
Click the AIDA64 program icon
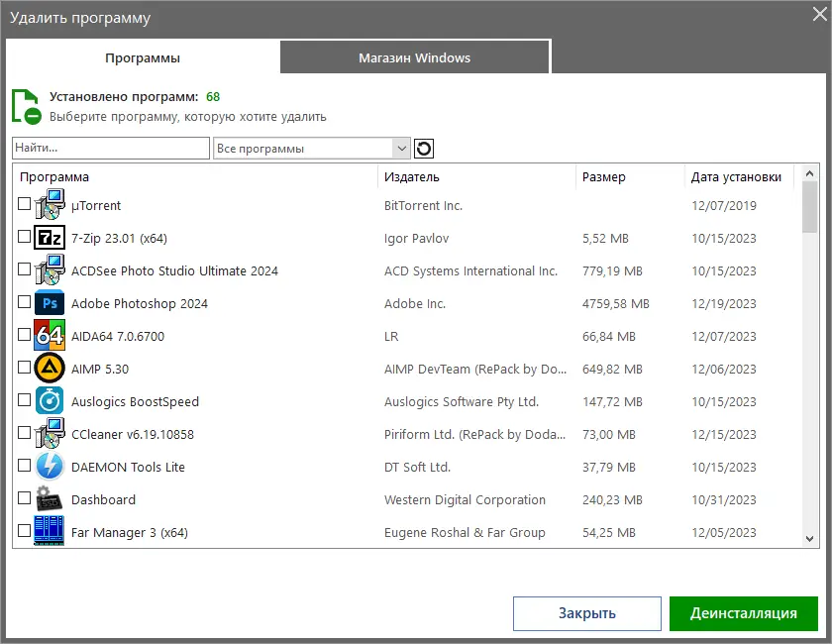50,336
